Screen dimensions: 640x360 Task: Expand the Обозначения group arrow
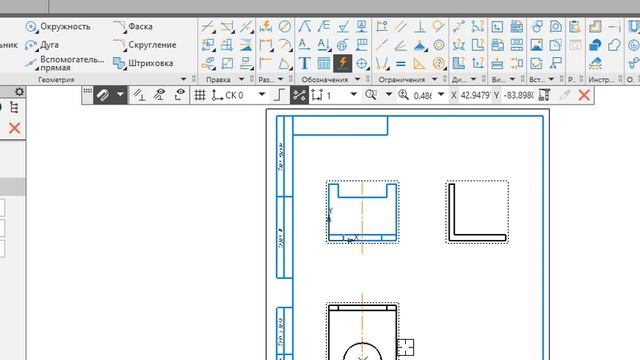click(358, 79)
